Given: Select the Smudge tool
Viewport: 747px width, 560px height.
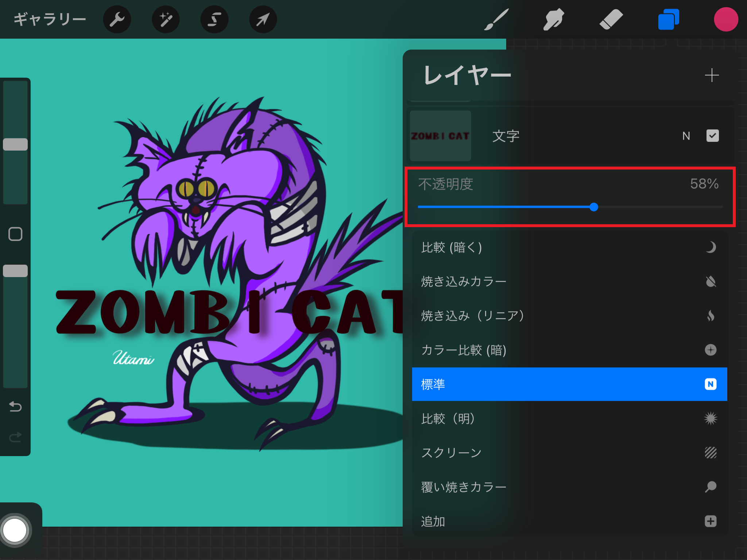Looking at the screenshot, I should click(553, 19).
